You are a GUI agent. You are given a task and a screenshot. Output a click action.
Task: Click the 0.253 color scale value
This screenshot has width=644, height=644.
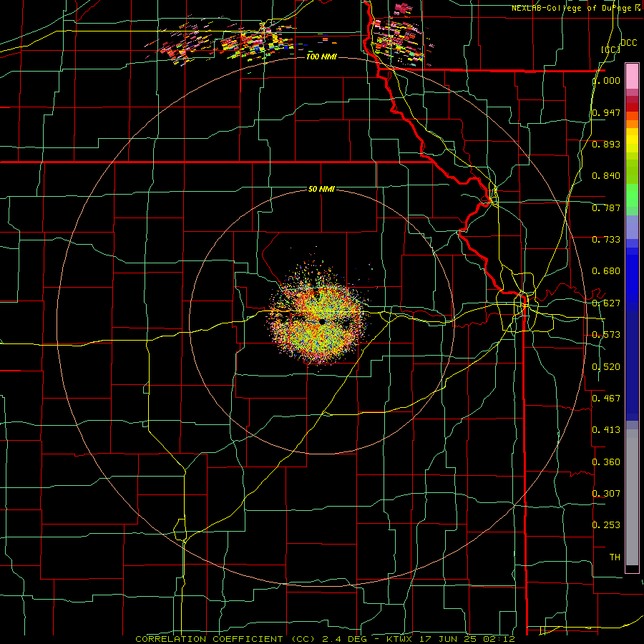606,525
